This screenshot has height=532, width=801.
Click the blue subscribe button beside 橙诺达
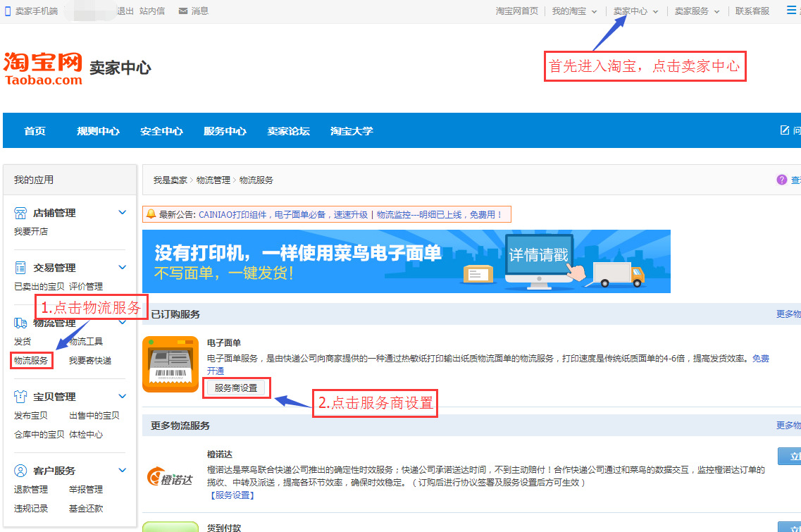coord(789,457)
